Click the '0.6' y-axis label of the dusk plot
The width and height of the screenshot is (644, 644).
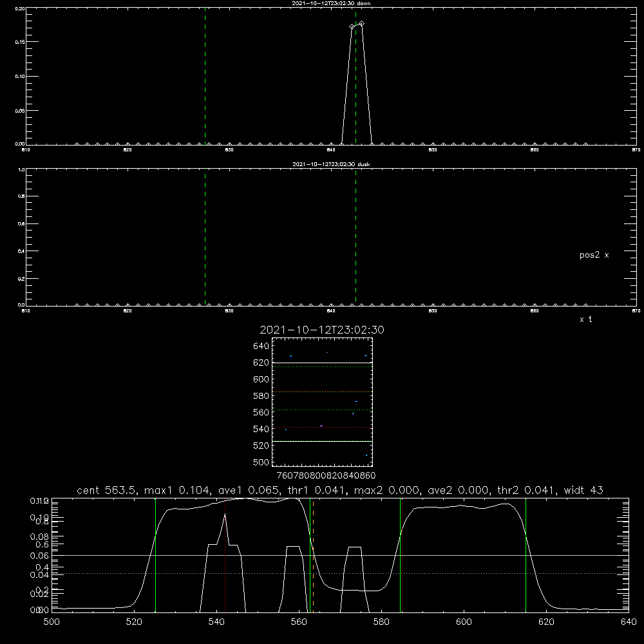[x=21, y=224]
